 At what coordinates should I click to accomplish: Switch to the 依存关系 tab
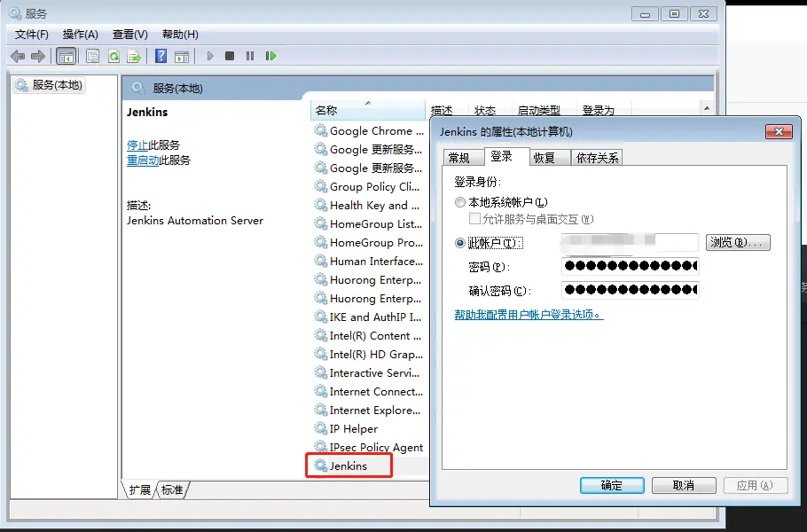[x=597, y=158]
